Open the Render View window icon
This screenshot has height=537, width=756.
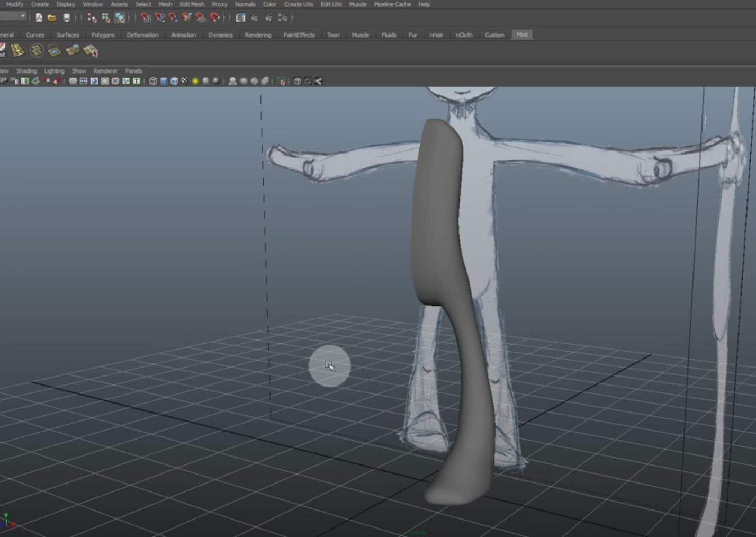pyautogui.click(x=240, y=18)
